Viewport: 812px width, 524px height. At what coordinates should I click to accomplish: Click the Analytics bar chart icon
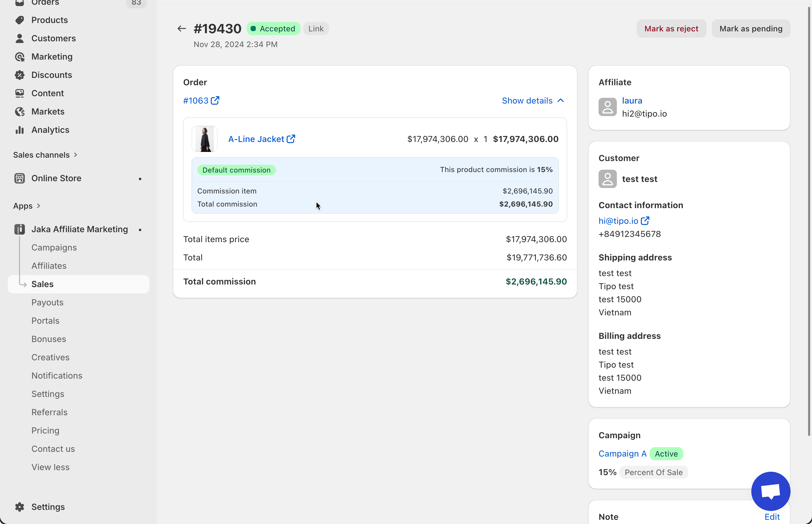[x=20, y=130]
